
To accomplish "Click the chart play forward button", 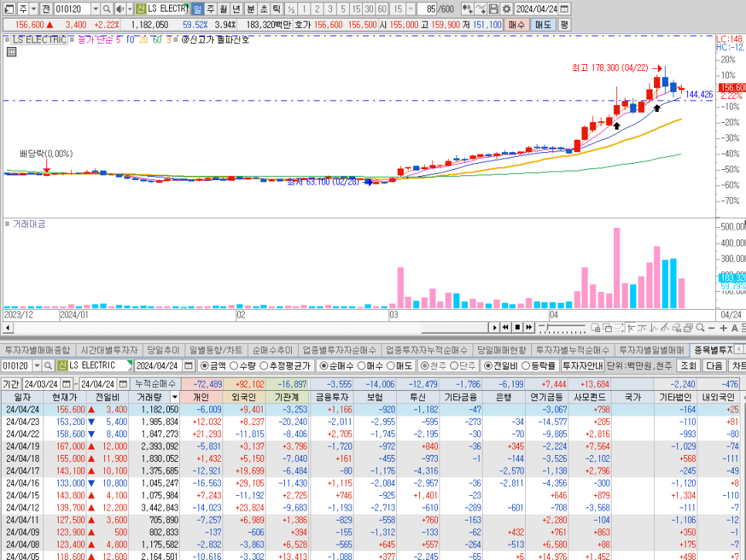I will (x=494, y=328).
